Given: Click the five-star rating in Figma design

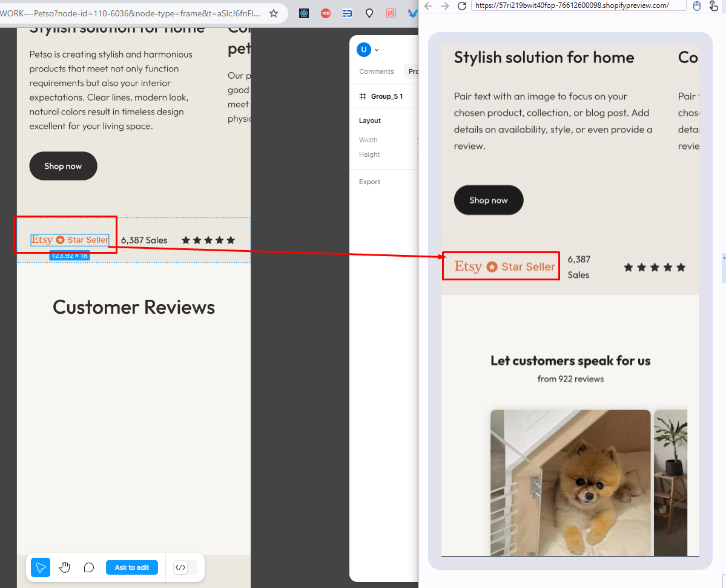Looking at the screenshot, I should 208,240.
